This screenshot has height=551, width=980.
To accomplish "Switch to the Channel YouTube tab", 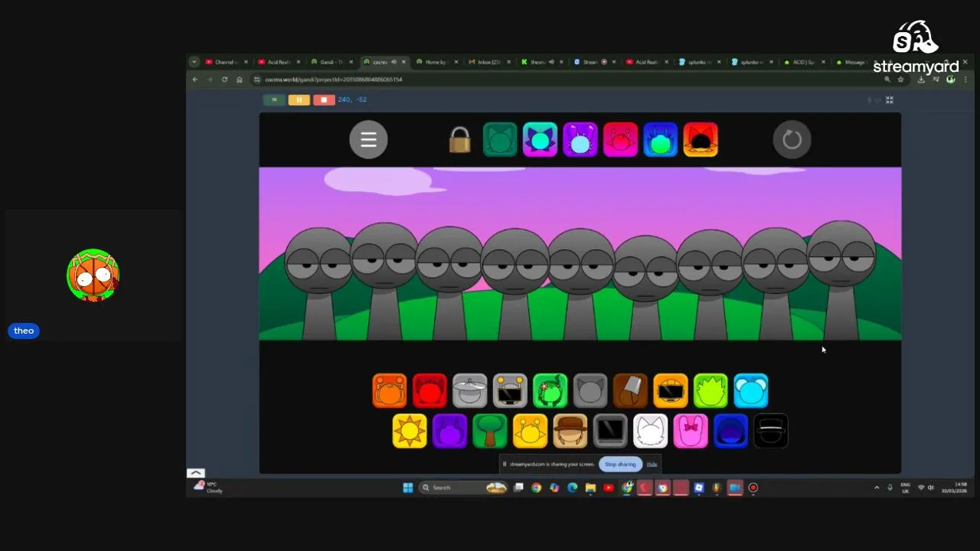I will tap(226, 62).
